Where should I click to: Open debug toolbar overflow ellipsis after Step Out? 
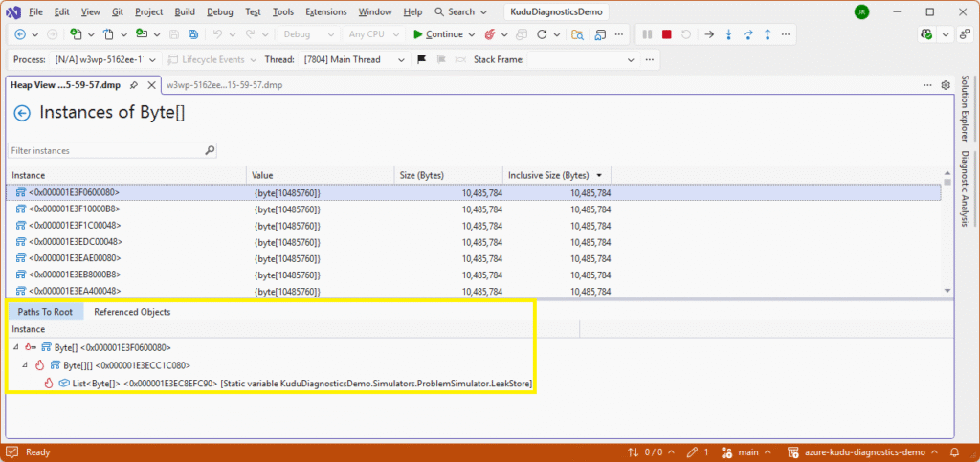pyautogui.click(x=787, y=34)
